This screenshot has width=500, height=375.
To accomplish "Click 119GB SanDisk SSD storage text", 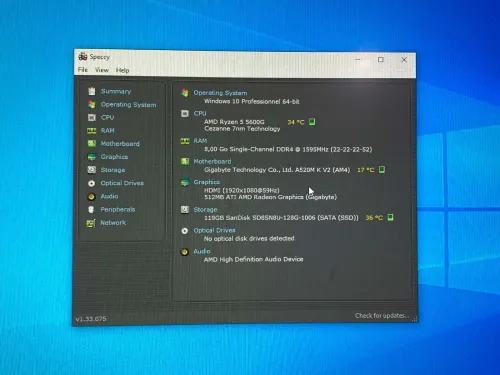I will click(x=281, y=218).
